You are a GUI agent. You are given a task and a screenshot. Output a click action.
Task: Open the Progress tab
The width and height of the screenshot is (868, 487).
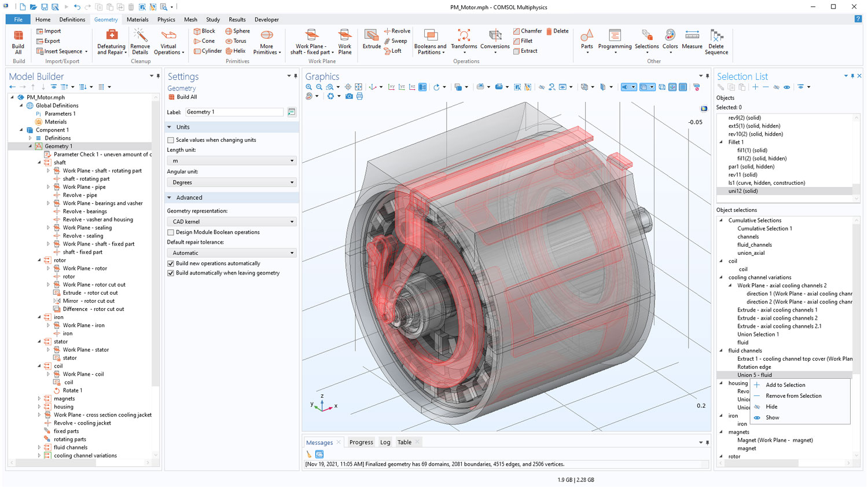click(361, 442)
